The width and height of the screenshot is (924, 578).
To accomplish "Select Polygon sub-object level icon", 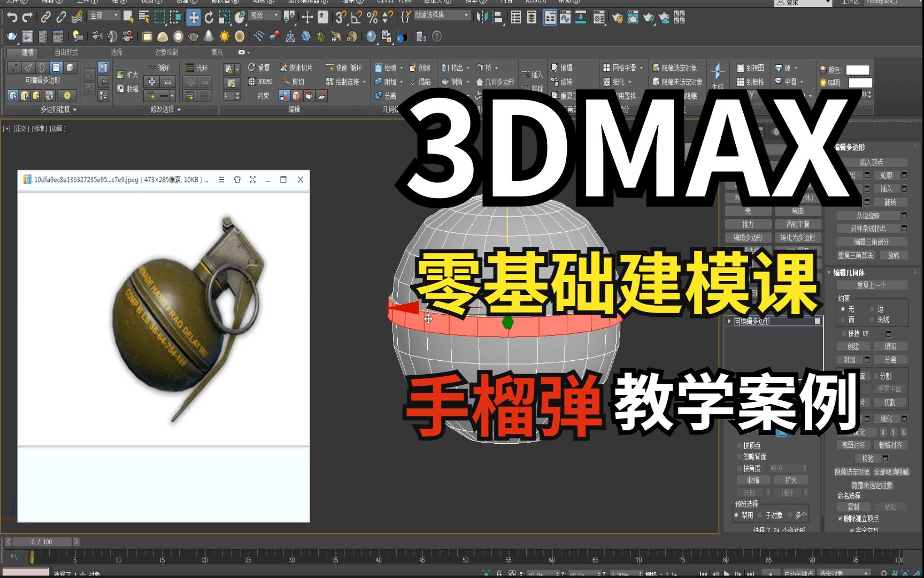I will coord(56,67).
